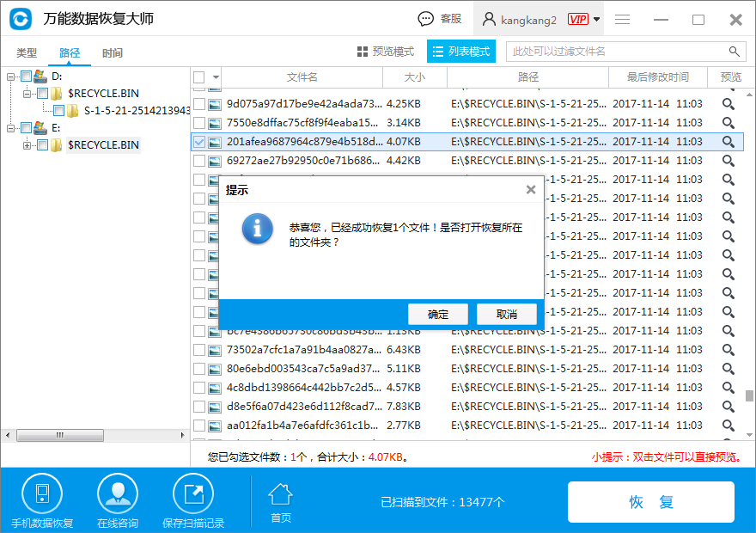Image resolution: width=756 pixels, height=533 pixels.
Task: Switch to the 时间 tab
Action: pyautogui.click(x=113, y=53)
